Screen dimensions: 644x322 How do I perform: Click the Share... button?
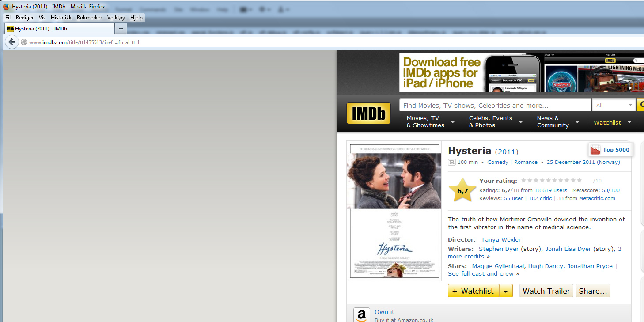coord(593,291)
